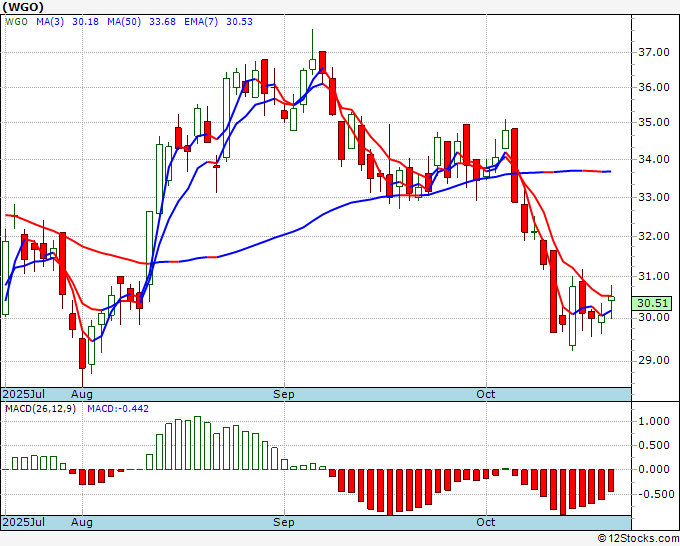The width and height of the screenshot is (680, 546).
Task: Click the green 30.51 current price tag
Action: tap(652, 303)
